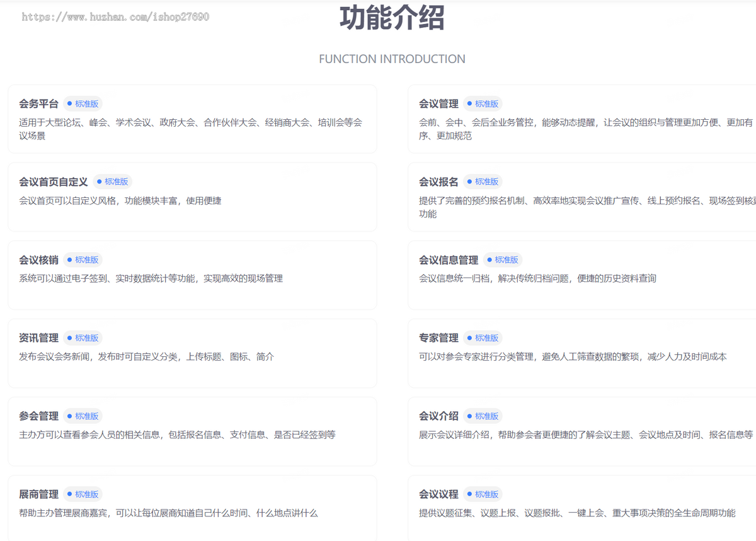Image resolution: width=756 pixels, height=541 pixels.
Task: Click the 标准版 badge beside 会务平台
Action: click(x=83, y=104)
